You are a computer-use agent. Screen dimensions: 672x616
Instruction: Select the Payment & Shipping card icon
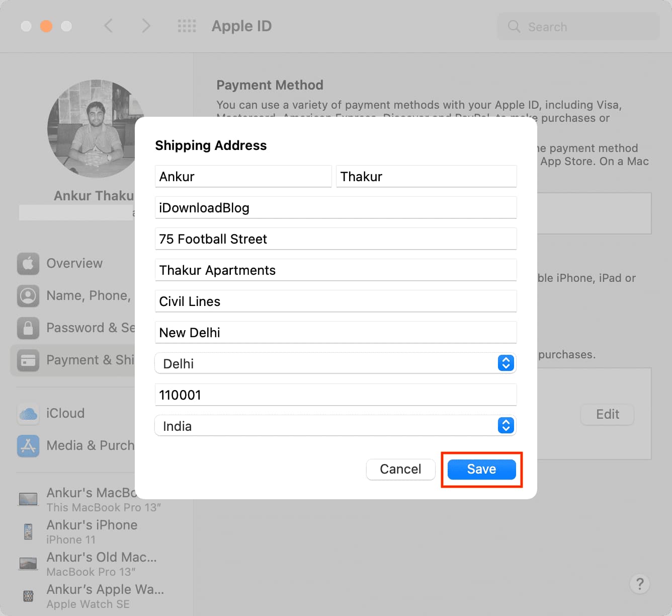(x=28, y=360)
